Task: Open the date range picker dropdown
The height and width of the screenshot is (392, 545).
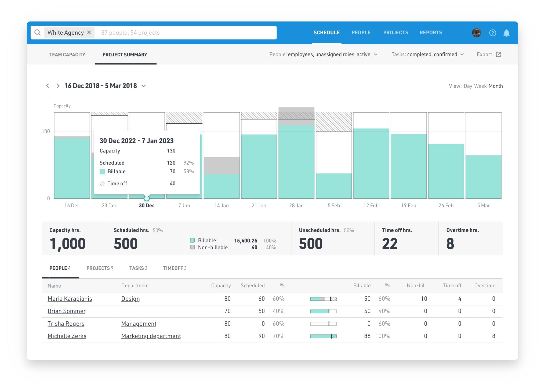Action: click(144, 86)
